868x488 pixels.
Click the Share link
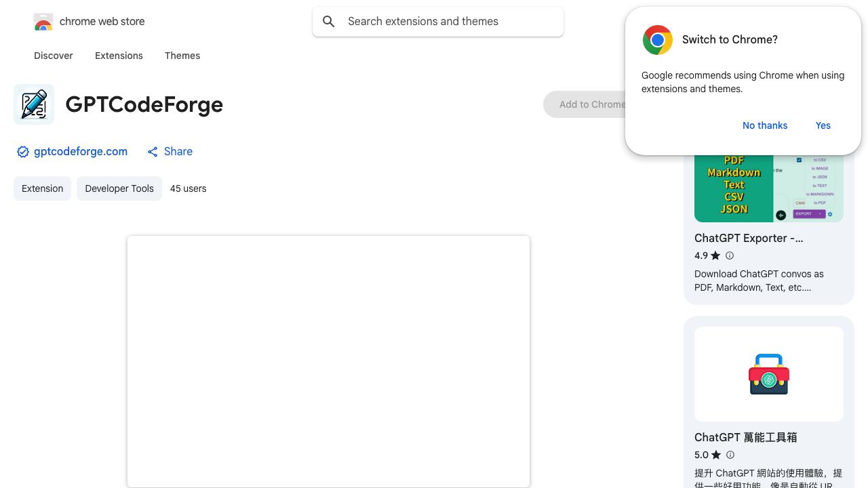pos(178,152)
